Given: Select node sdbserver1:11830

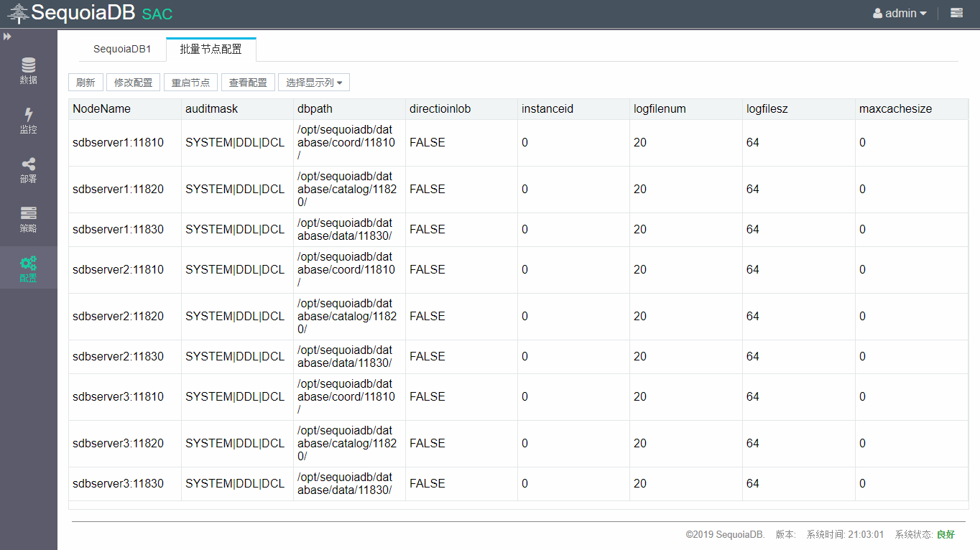Looking at the screenshot, I should click(118, 230).
